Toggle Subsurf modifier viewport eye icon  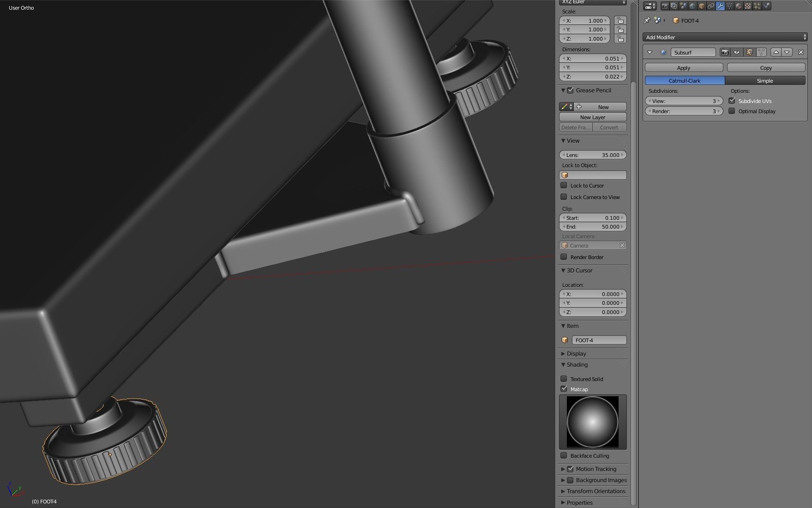[737, 52]
